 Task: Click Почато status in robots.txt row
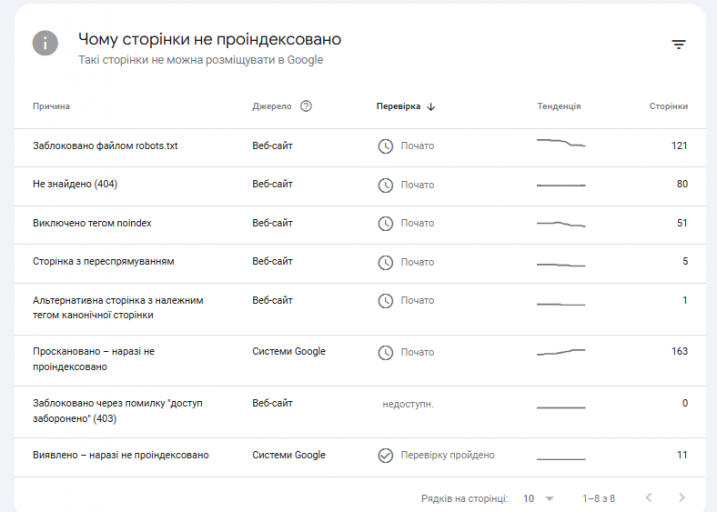coord(417,146)
